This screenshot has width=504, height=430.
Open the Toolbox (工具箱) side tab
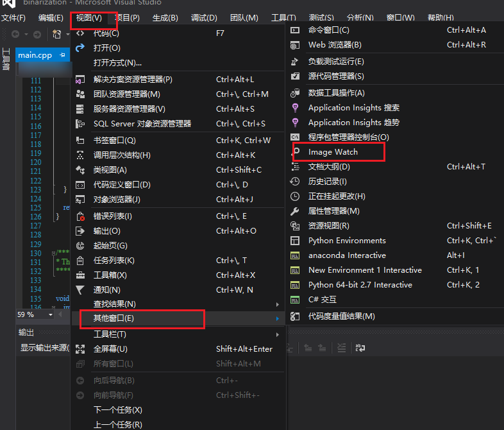(x=6, y=59)
